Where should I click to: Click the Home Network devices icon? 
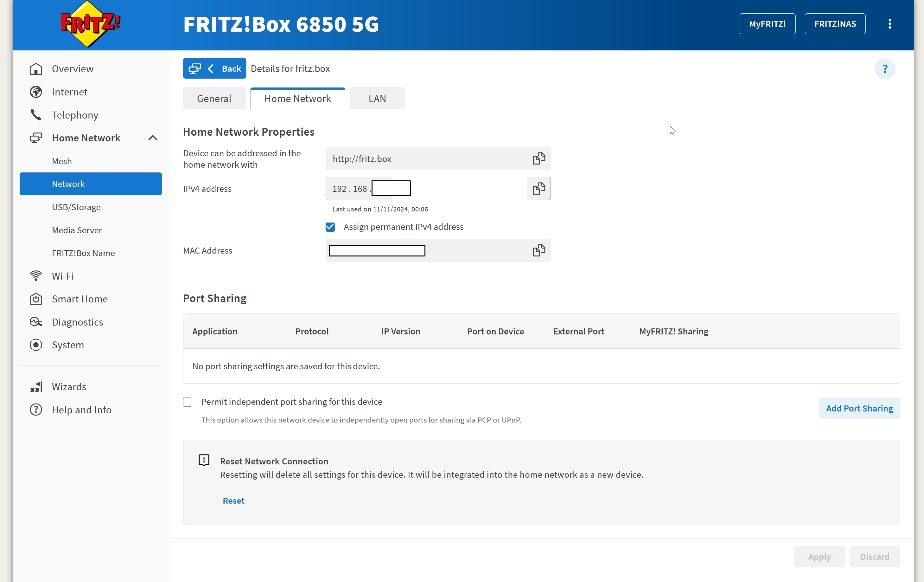36,138
